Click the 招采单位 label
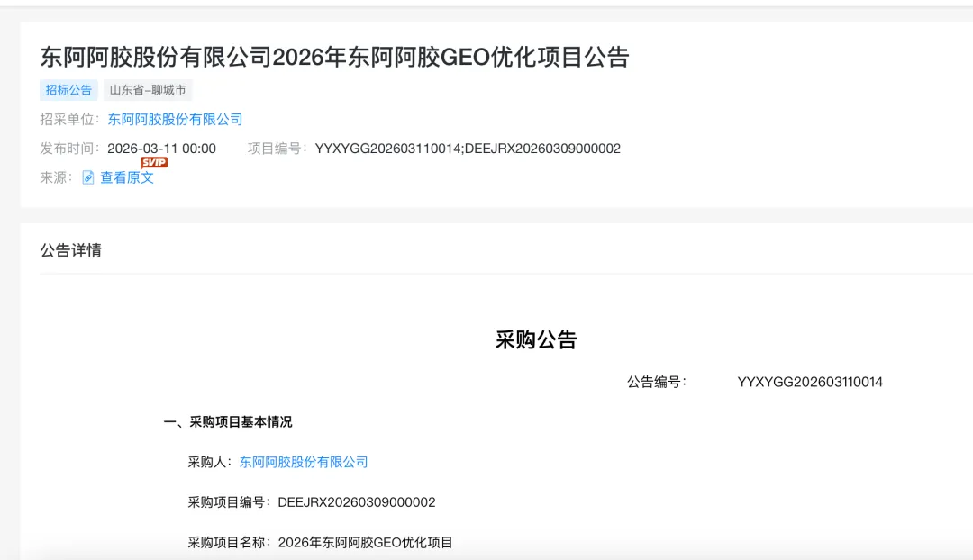The image size is (973, 560). point(69,119)
